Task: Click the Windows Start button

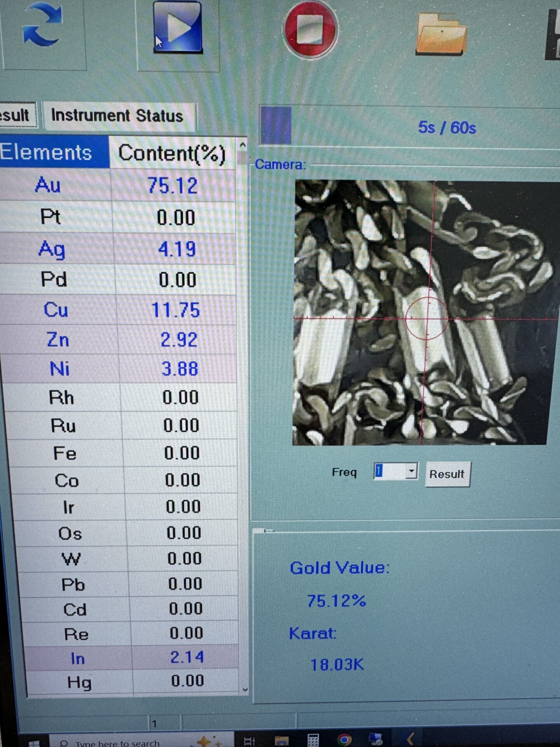Action: [34, 743]
